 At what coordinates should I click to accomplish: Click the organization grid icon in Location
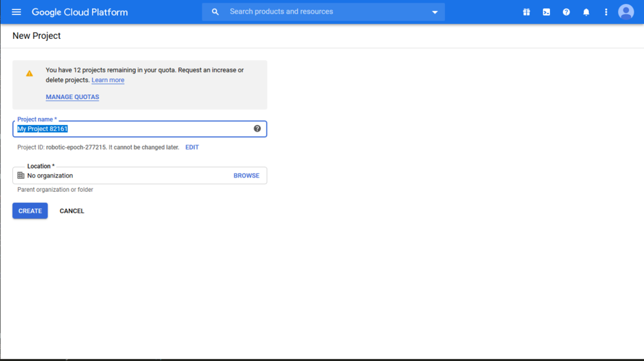pos(20,175)
